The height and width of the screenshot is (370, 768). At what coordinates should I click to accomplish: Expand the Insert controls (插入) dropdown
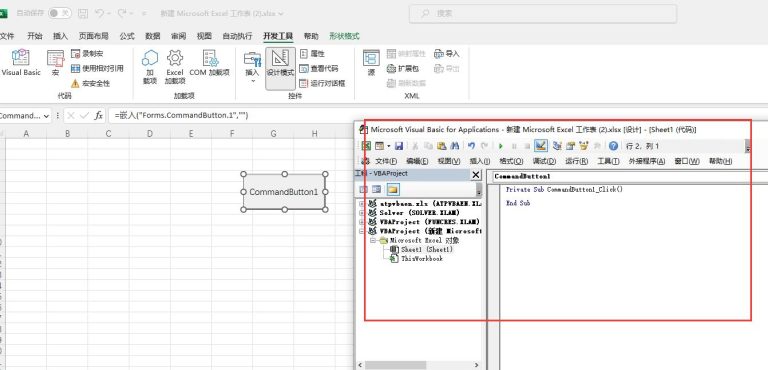click(x=252, y=67)
